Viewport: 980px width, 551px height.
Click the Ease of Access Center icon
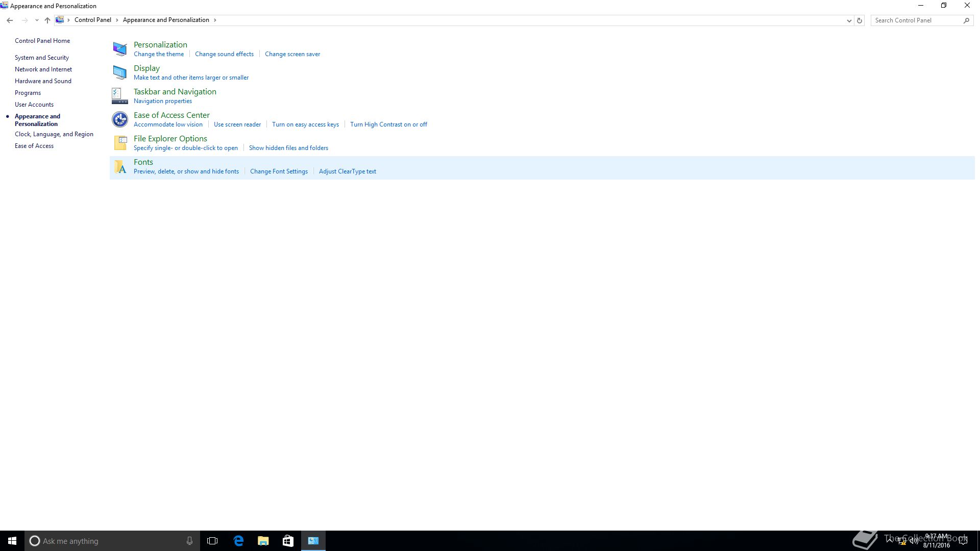120,119
